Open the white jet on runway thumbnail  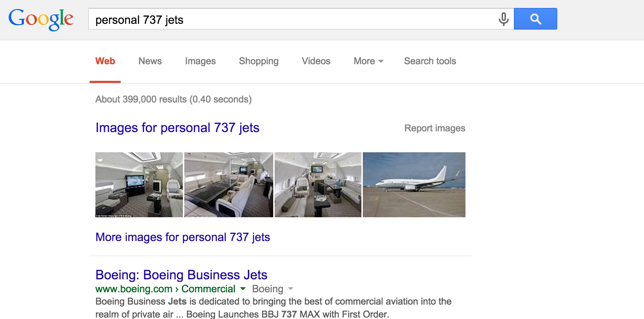click(414, 185)
